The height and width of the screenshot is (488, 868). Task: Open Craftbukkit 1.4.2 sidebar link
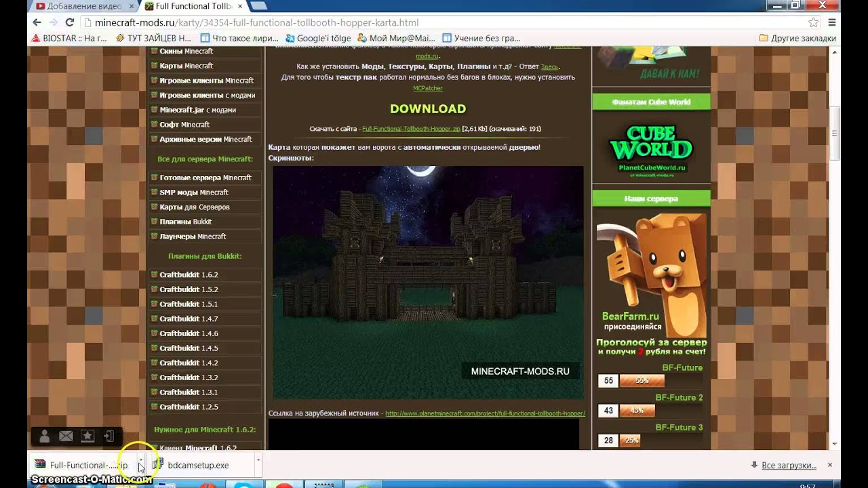tap(205, 363)
